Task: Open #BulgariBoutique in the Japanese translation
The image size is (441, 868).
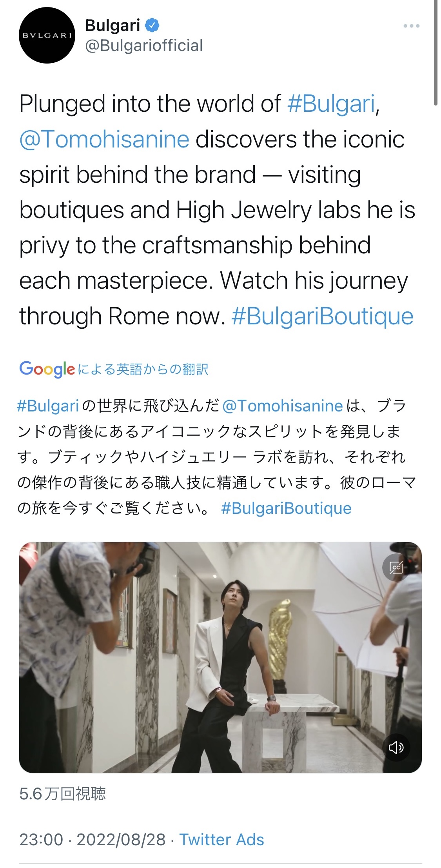Action: point(286,508)
